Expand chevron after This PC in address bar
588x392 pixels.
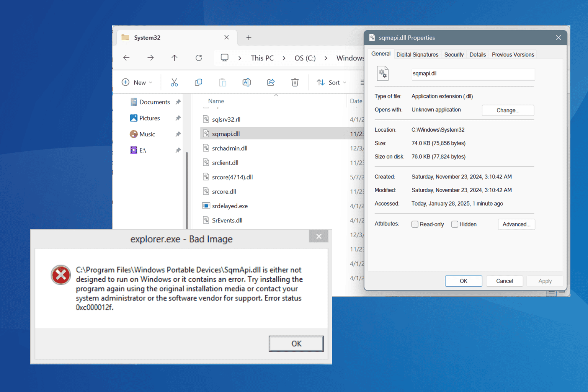tap(284, 58)
